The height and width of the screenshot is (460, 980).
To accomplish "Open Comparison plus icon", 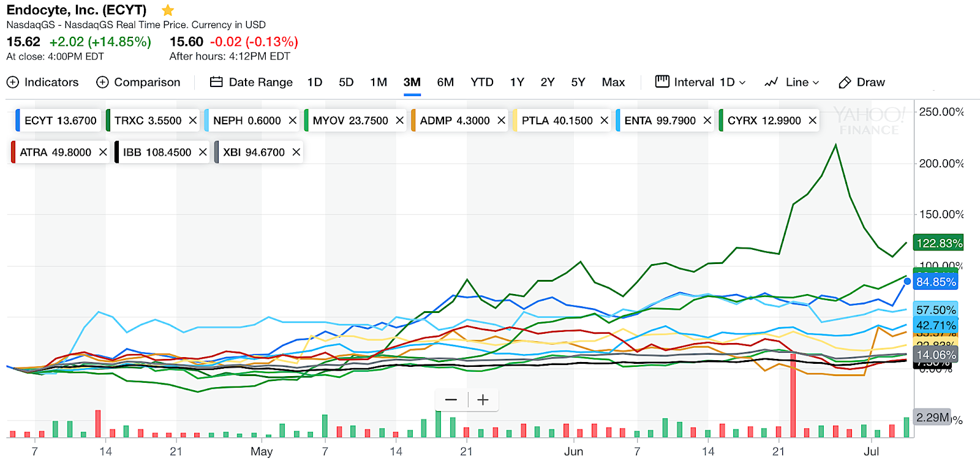I will (x=102, y=82).
